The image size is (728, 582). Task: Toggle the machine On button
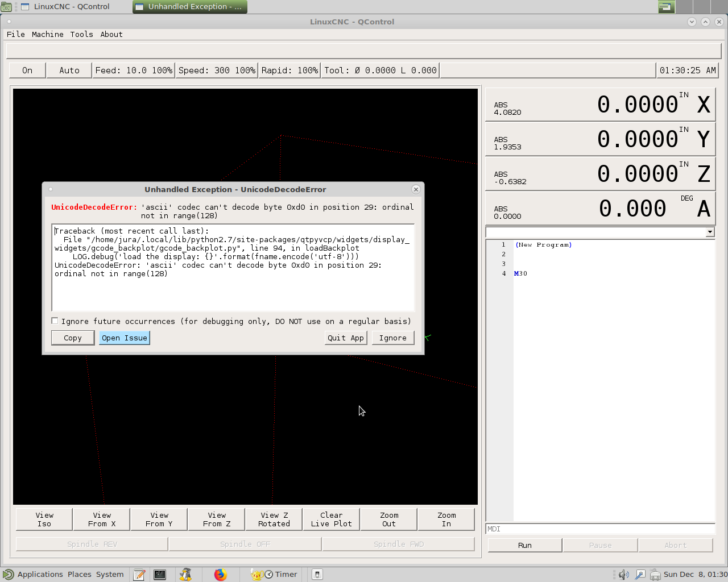[x=27, y=70]
